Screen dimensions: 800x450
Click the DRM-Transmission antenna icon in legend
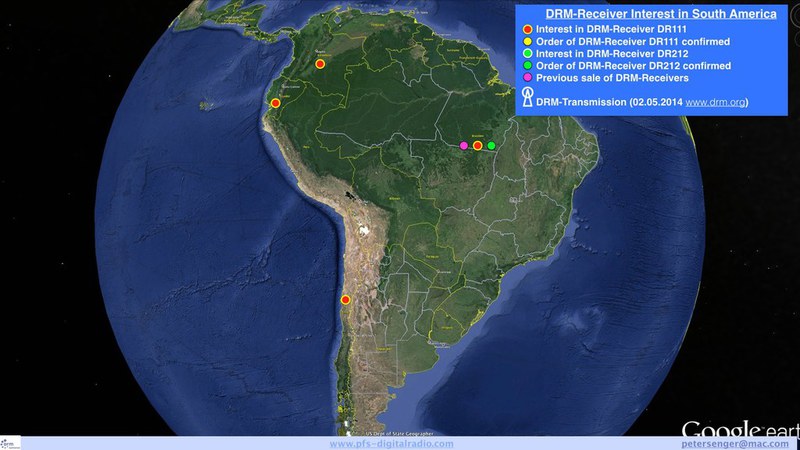[x=526, y=98]
